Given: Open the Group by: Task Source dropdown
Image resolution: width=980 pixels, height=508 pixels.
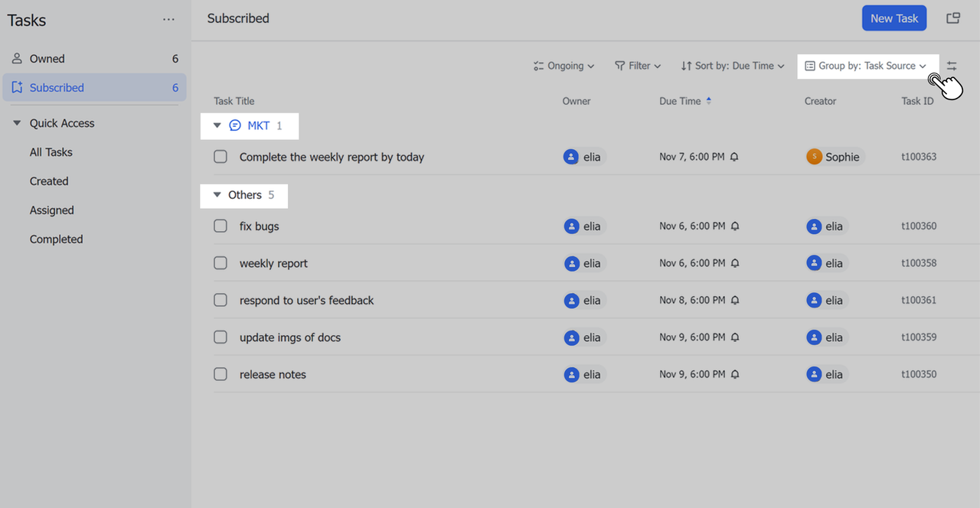Looking at the screenshot, I should [x=865, y=67].
